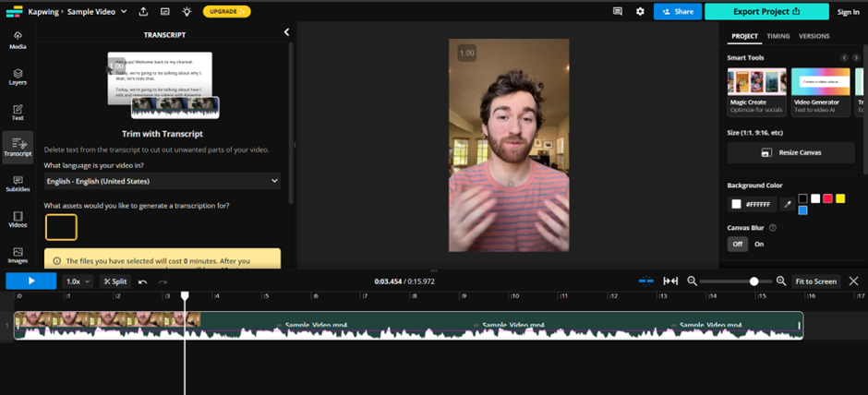The image size is (868, 395).
Task: Click the timeline zoom slider handle
Action: coord(754,281)
